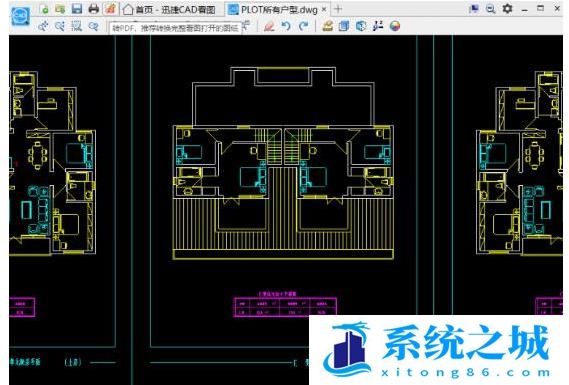
Task: Click the new file icon with green badge
Action: (44, 9)
